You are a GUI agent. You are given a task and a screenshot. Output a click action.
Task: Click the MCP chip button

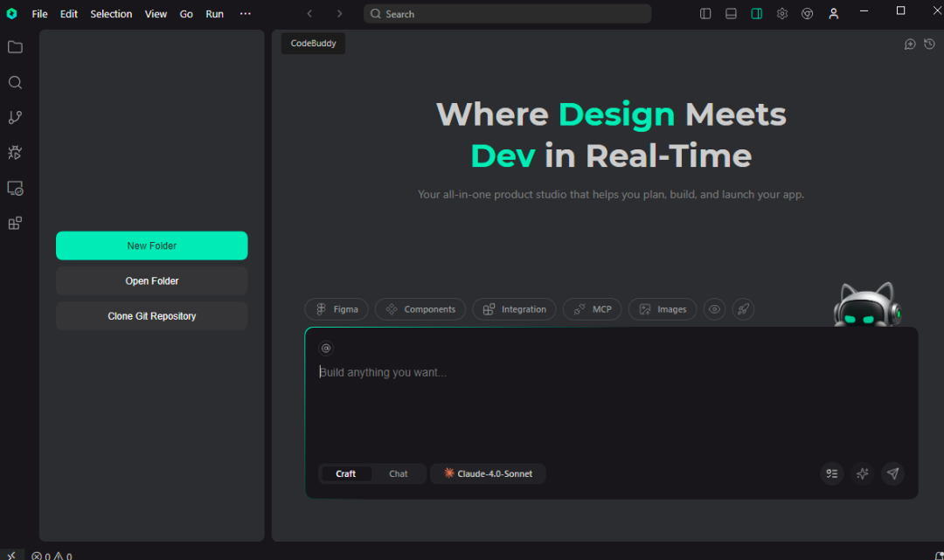coord(593,309)
